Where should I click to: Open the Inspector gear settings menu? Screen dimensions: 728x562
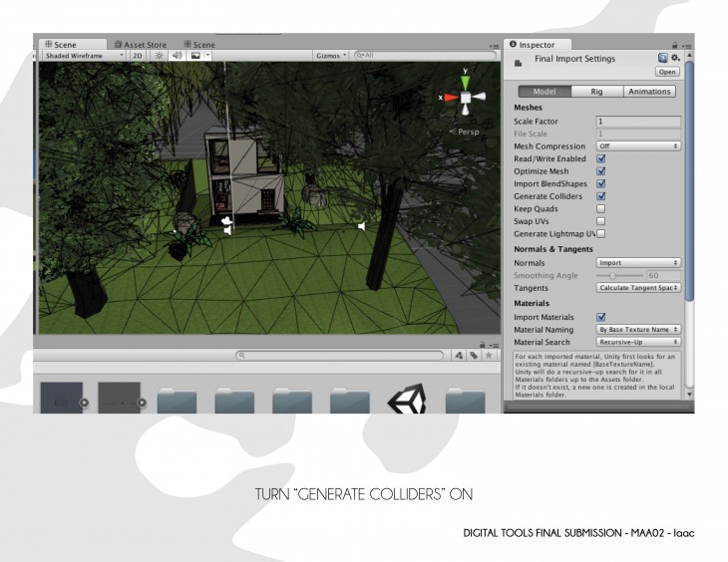tap(675, 59)
